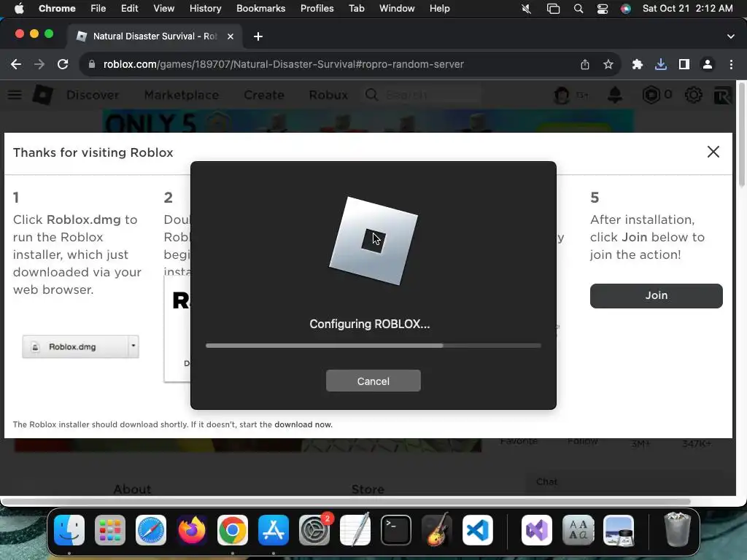Open a new tab with plus button
Image resolution: width=747 pixels, height=560 pixels.
[x=258, y=36]
